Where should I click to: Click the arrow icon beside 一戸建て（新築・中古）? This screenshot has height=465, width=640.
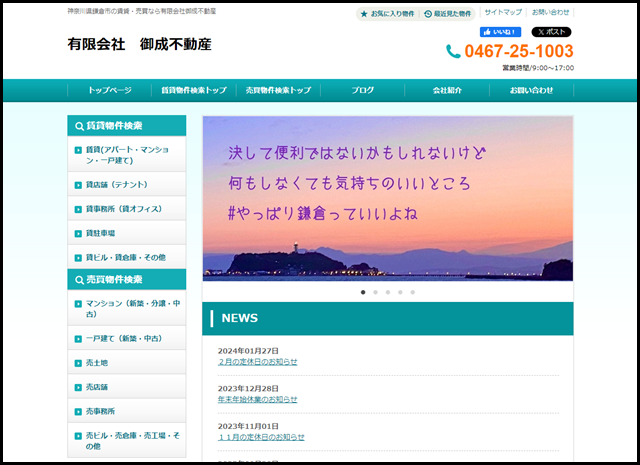[x=78, y=339]
